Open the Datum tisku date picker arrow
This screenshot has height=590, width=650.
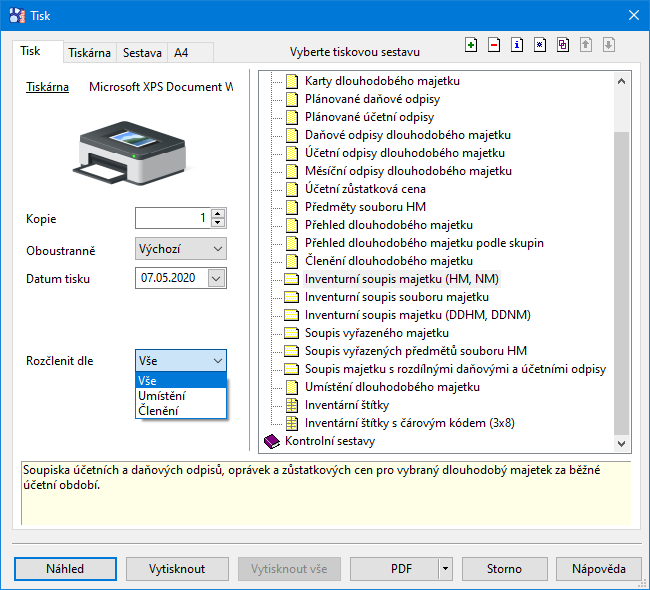pyautogui.click(x=216, y=278)
